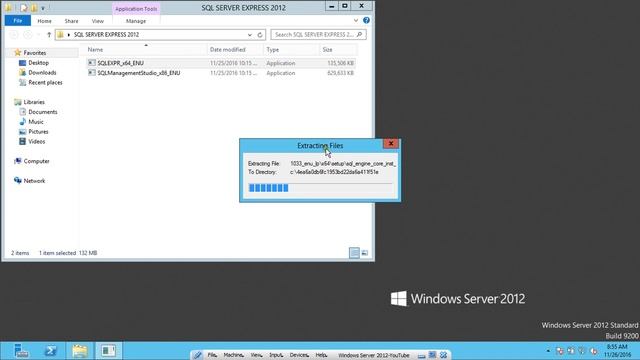Select the Application Tools contextual tab

point(136,9)
